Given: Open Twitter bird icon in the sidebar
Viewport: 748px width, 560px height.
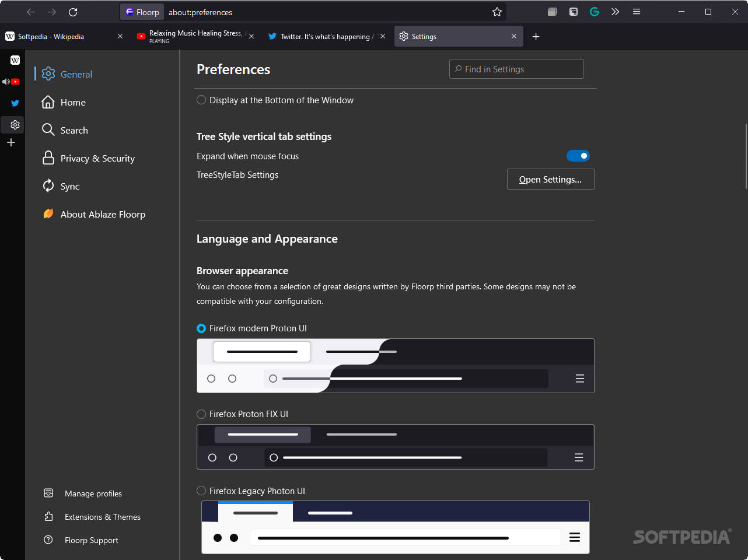Looking at the screenshot, I should (x=15, y=103).
